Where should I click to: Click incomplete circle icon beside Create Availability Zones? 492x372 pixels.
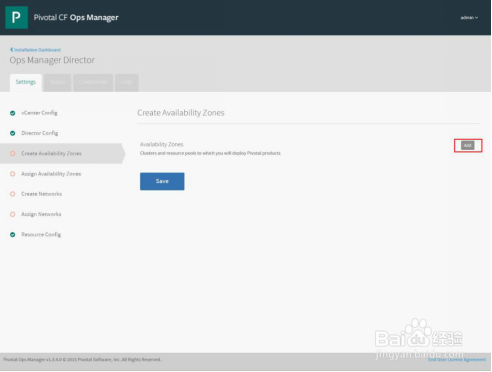13,154
